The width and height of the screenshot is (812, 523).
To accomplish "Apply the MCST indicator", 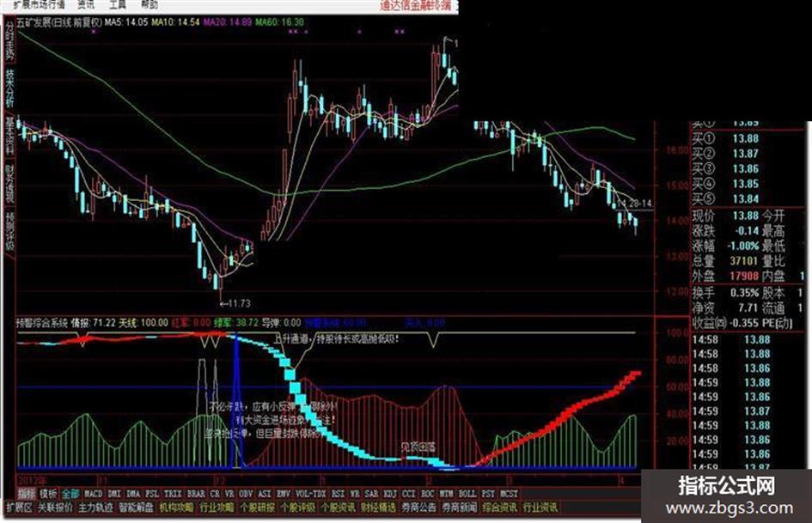I will [509, 494].
